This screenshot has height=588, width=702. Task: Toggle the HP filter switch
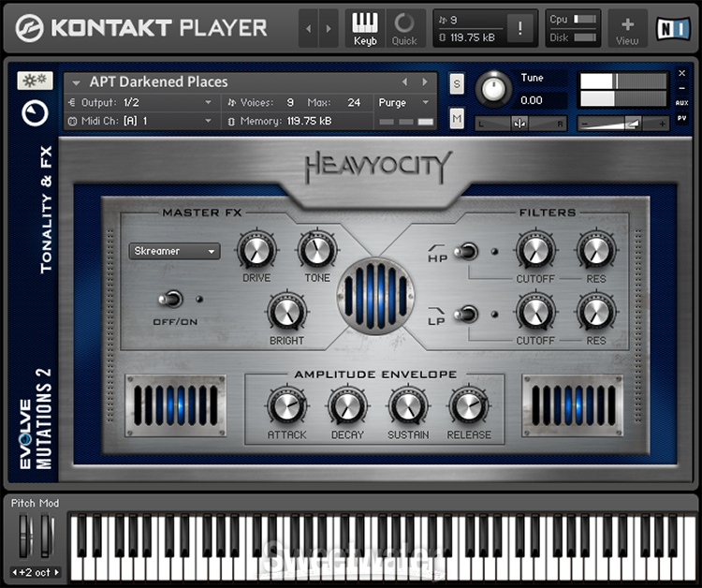click(466, 251)
